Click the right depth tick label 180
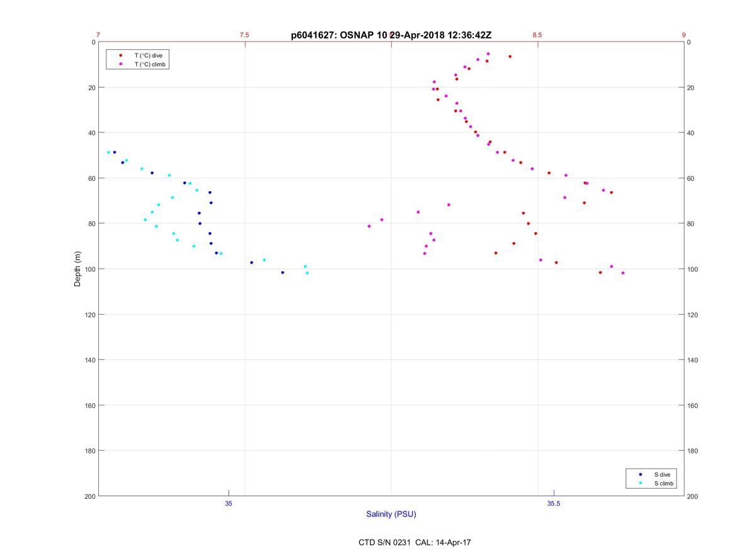Image resolution: width=756 pixels, height=558 pixels. pyautogui.click(x=692, y=451)
